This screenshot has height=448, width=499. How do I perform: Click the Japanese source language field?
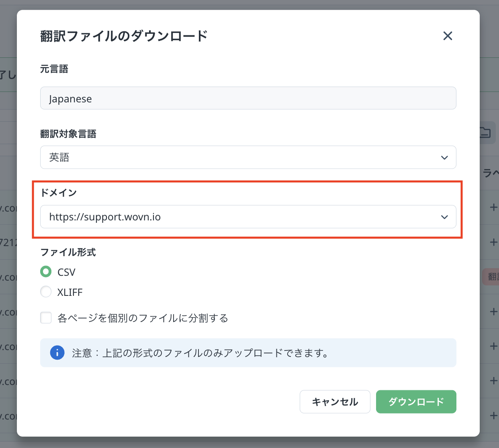click(248, 98)
